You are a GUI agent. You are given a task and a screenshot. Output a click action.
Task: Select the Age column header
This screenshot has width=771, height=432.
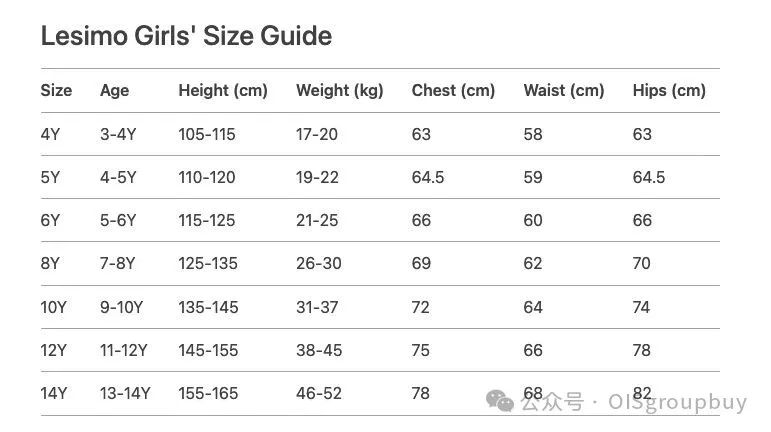coord(115,91)
